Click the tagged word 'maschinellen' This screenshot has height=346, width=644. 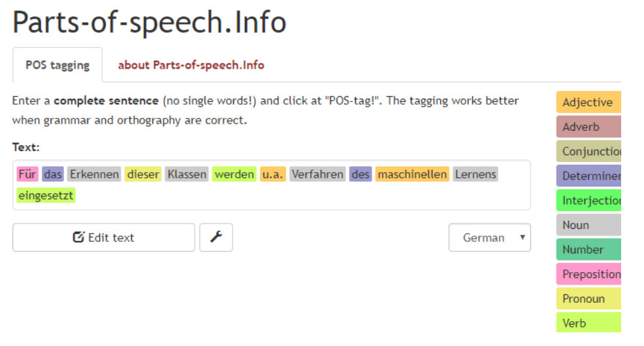point(412,174)
